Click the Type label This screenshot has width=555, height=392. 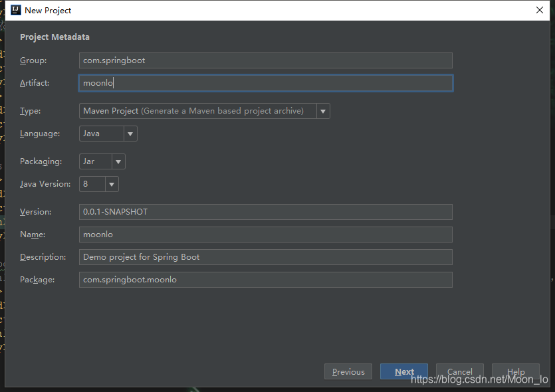[x=31, y=111]
